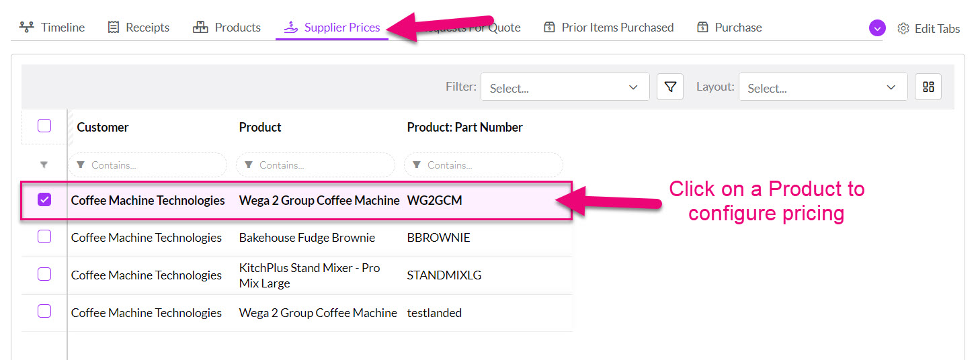980x360 pixels.
Task: Toggle the select-all header checkbox
Action: tap(44, 126)
